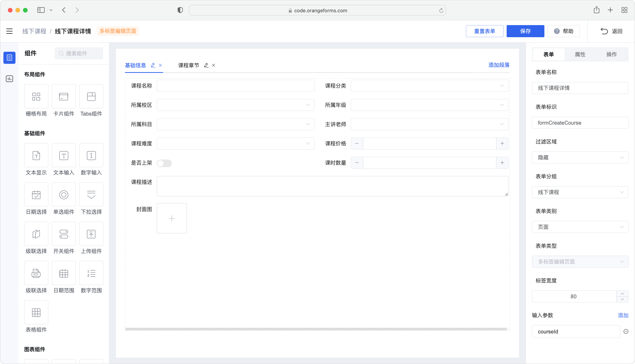Switch to the 课程章节 tab
The height and width of the screenshot is (364, 635).
tap(188, 65)
